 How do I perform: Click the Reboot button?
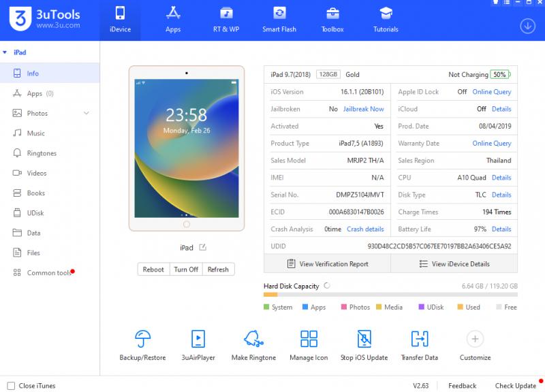[153, 269]
